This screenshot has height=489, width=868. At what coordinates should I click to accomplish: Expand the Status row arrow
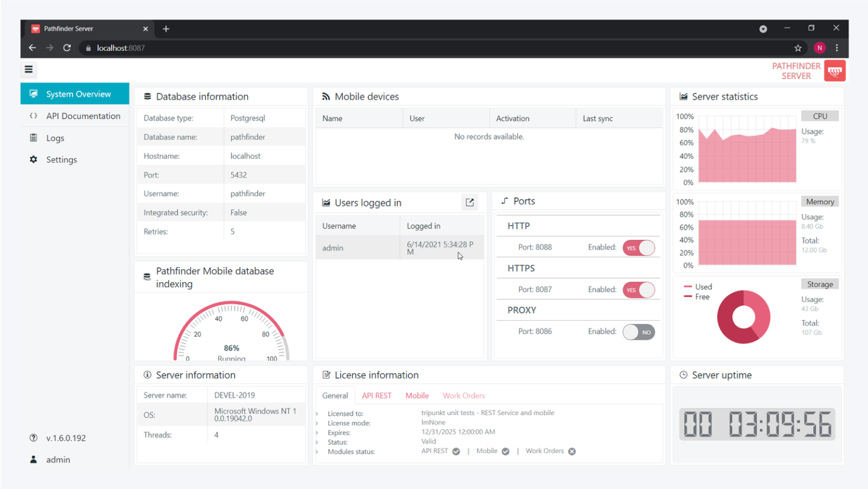tap(317, 442)
